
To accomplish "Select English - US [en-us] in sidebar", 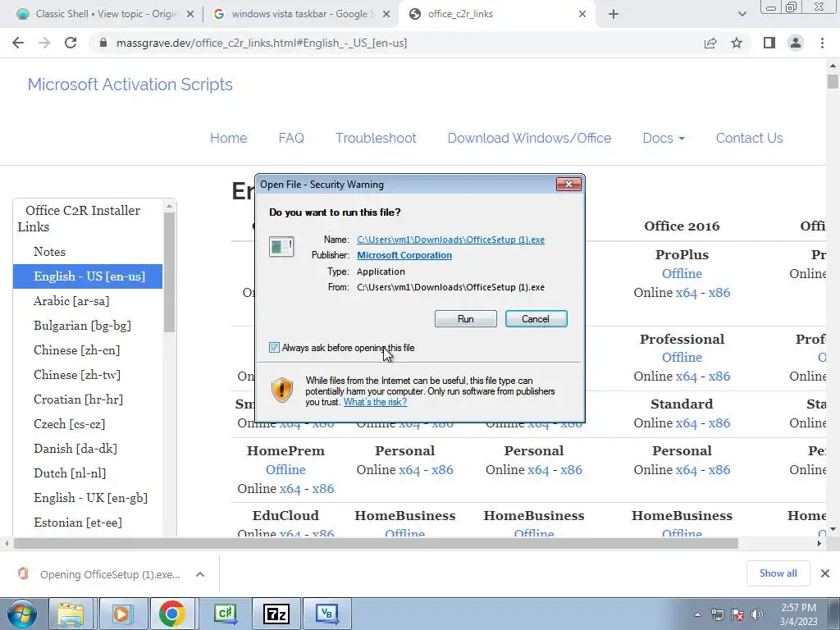I will click(88, 276).
